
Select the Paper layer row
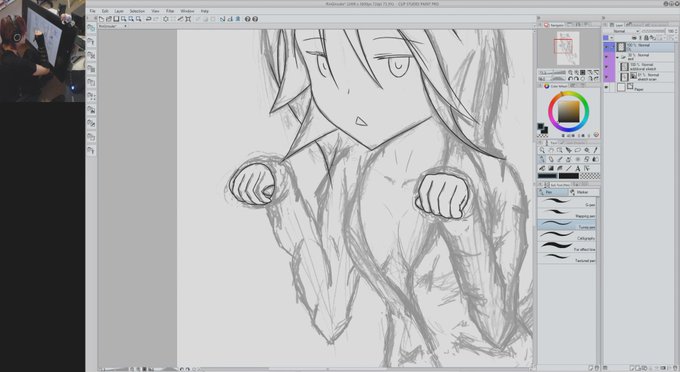645,88
